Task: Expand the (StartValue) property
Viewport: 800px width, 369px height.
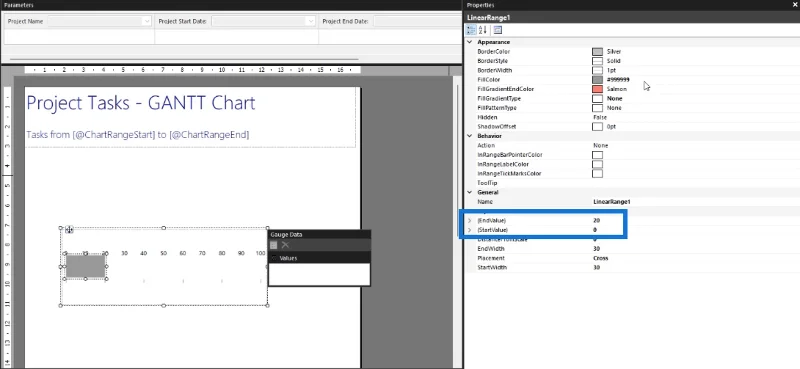Action: 470,230
